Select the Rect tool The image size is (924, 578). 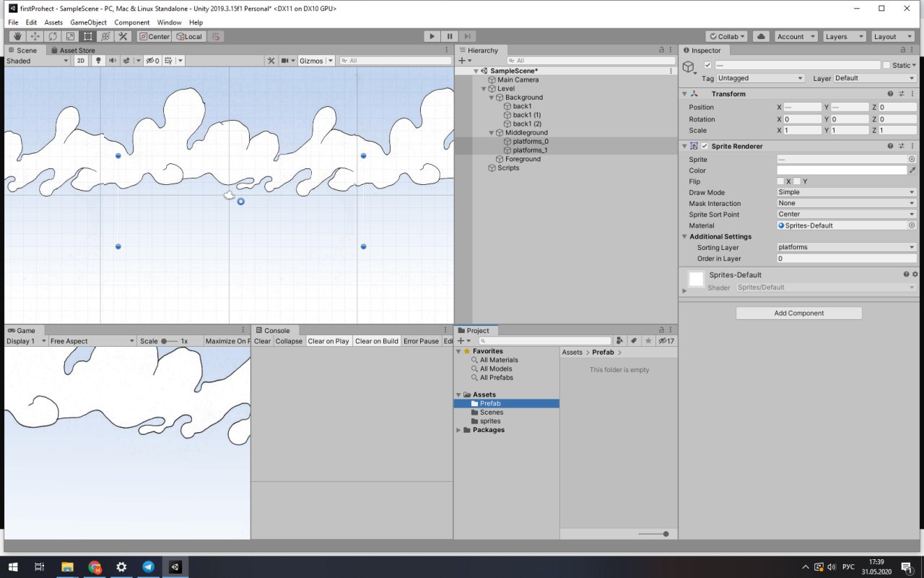87,36
